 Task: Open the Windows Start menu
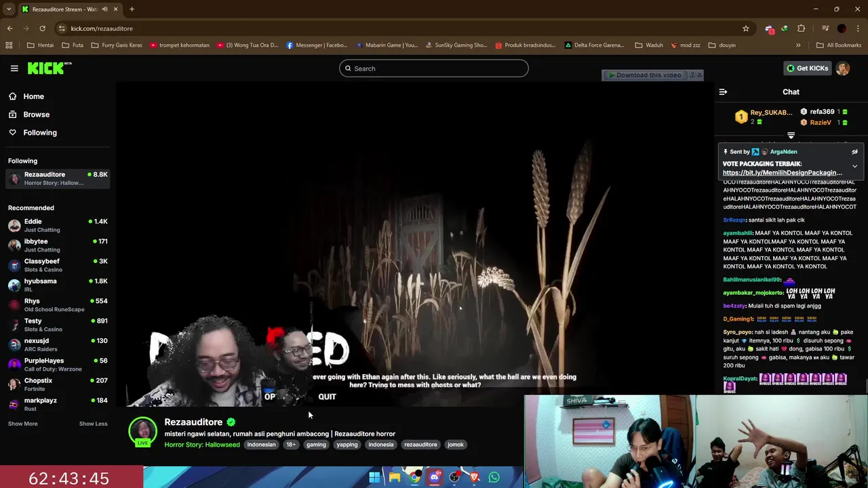point(374,478)
